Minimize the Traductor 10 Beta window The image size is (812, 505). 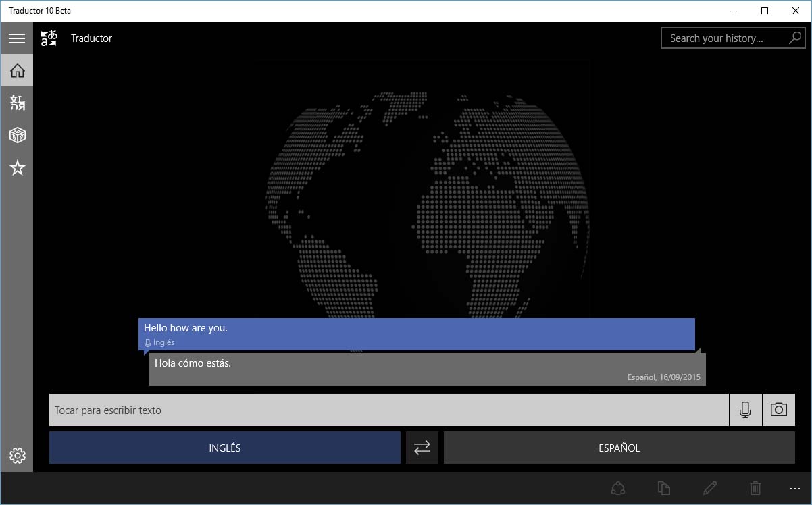tap(734, 11)
